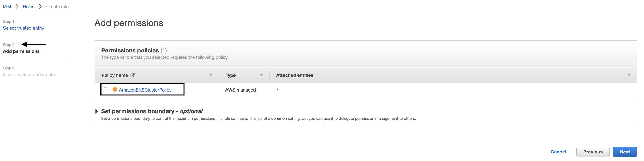This screenshot has height=161, width=644.
Task: Cancel the role creation
Action: click(558, 152)
